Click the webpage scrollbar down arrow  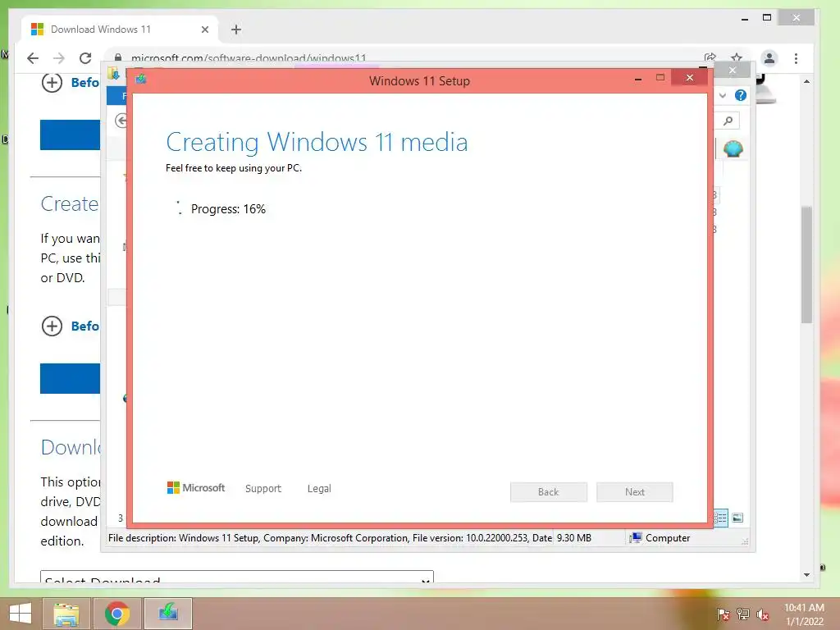point(807,575)
